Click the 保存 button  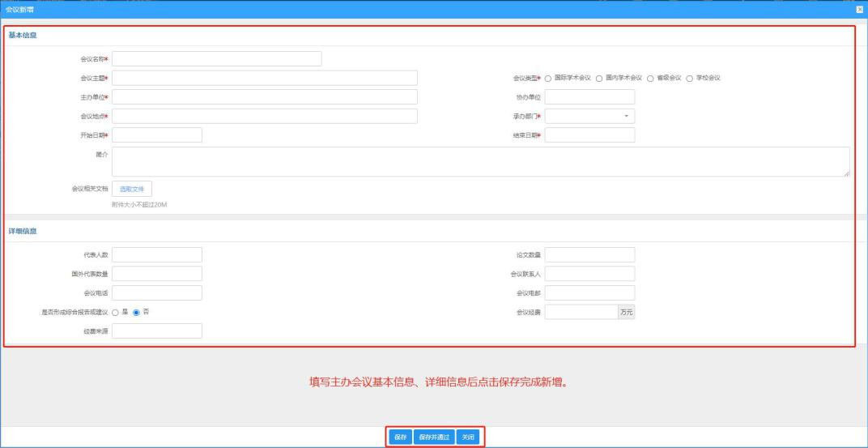400,437
